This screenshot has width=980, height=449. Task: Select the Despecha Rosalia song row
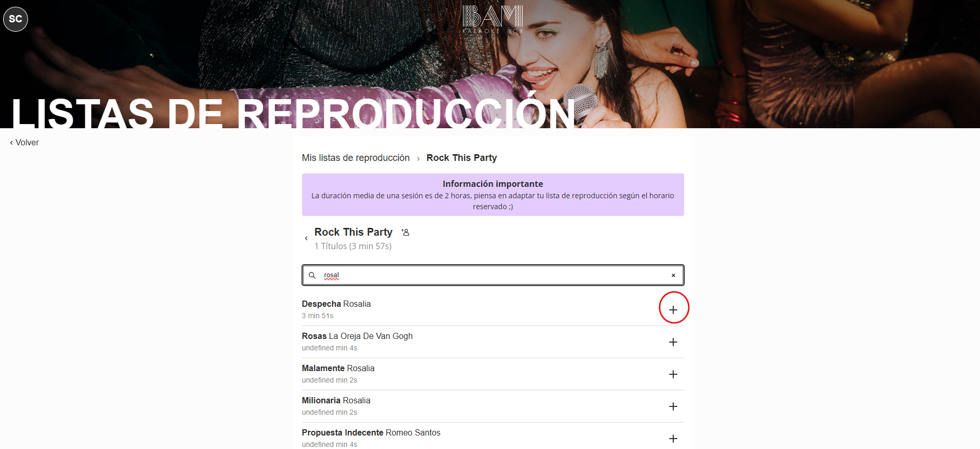[493, 309]
